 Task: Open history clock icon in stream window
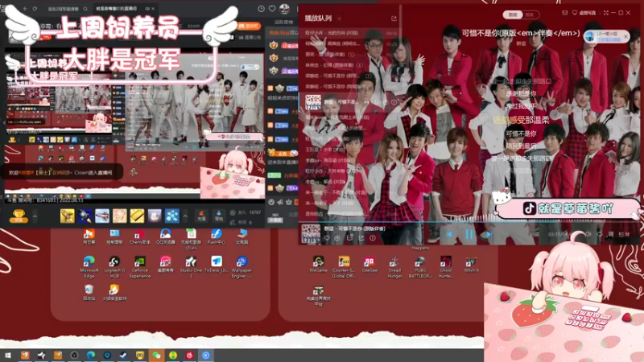pyautogui.click(x=261, y=8)
